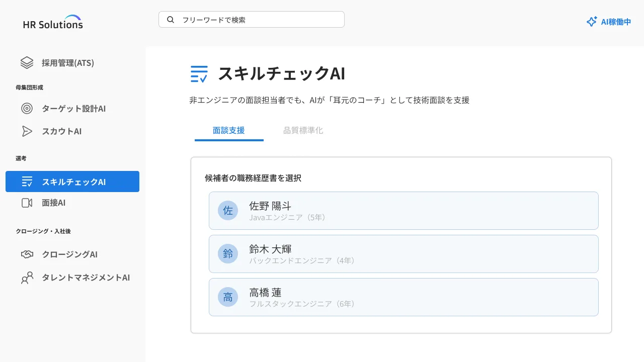Click the スカウトAI paper plane icon
This screenshot has width=644, height=362.
point(27,131)
